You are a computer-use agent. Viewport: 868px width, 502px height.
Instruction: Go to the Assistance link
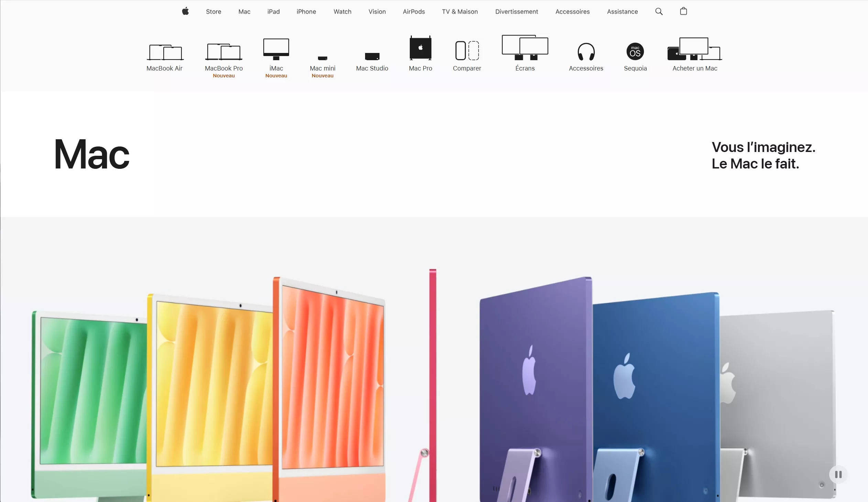point(622,12)
